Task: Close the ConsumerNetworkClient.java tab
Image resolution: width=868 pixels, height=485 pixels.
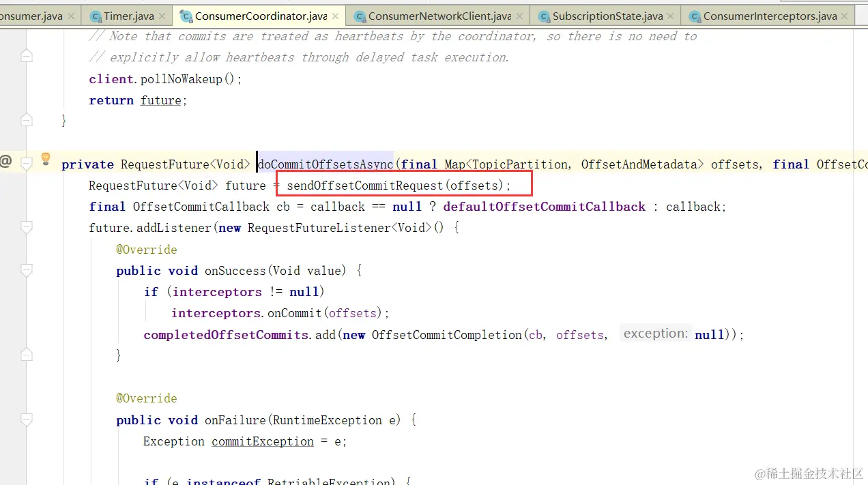Action: (x=520, y=16)
